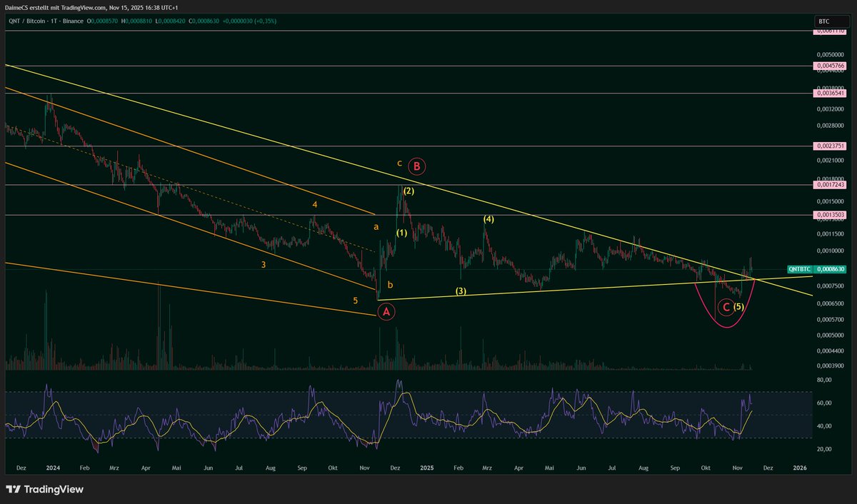Select the 0,0045766 price level label

coord(831,66)
